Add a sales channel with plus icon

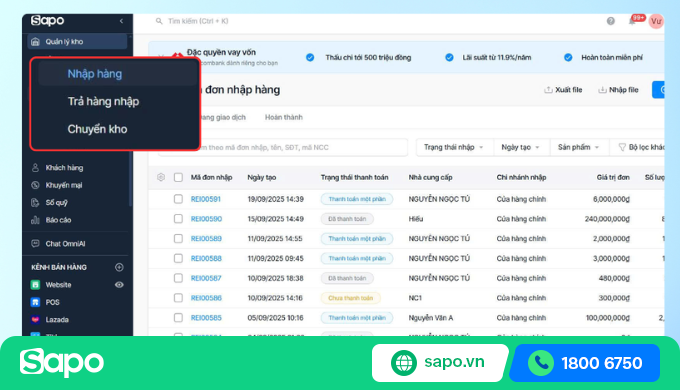[119, 267]
